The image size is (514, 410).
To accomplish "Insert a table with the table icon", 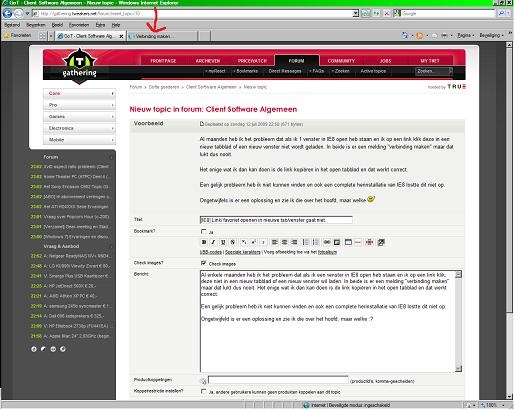I will click(x=348, y=242).
